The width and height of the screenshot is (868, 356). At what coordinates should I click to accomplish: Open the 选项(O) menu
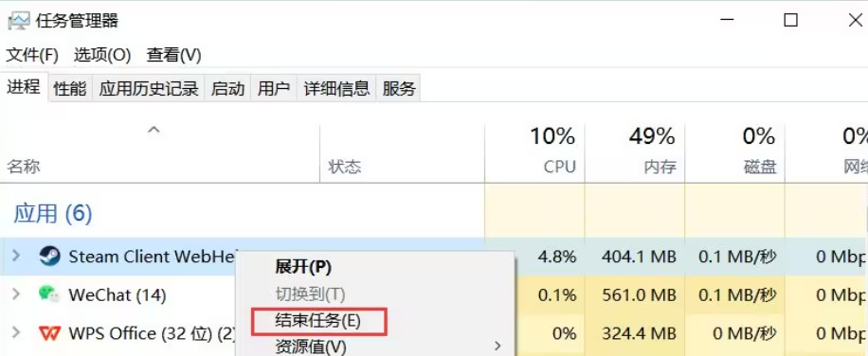coord(102,55)
